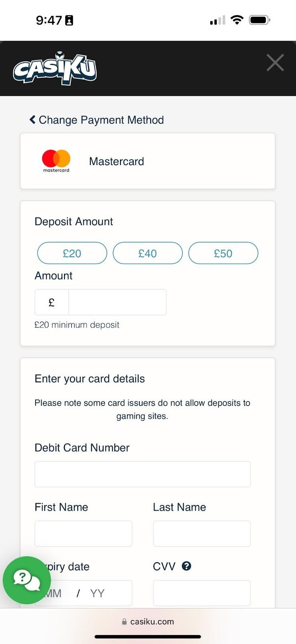Tap the expiry year YY field
Image resolution: width=296 pixels, height=644 pixels.
tap(98, 593)
